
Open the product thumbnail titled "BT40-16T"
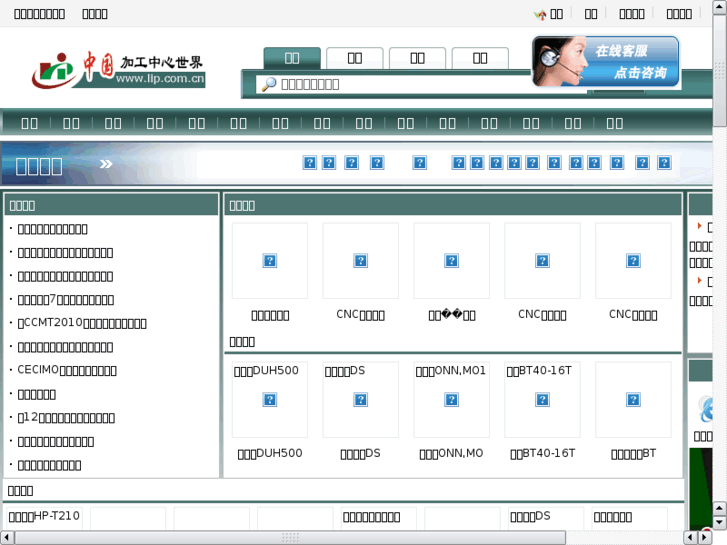click(542, 400)
